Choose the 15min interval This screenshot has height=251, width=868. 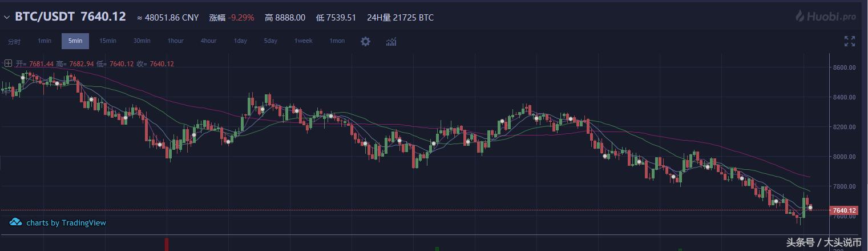(108, 41)
